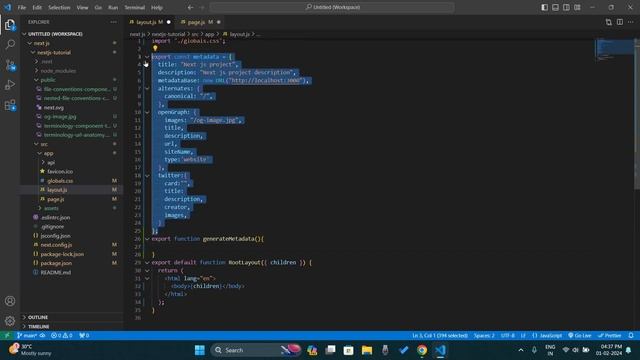Open the Edit menu
640x360 pixels.
pos(37,7)
